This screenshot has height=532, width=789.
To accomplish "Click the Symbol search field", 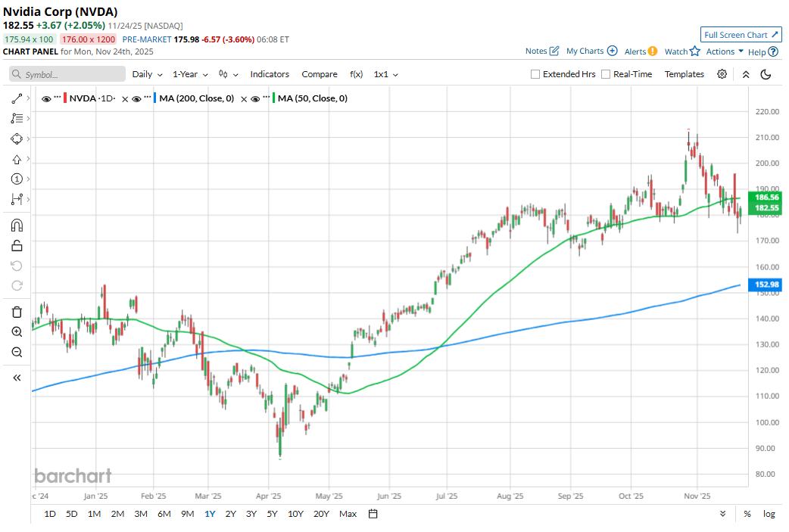I will pos(68,74).
